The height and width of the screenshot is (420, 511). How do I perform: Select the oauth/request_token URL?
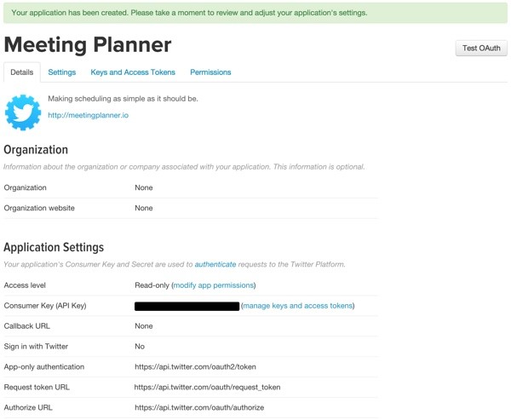tap(207, 387)
